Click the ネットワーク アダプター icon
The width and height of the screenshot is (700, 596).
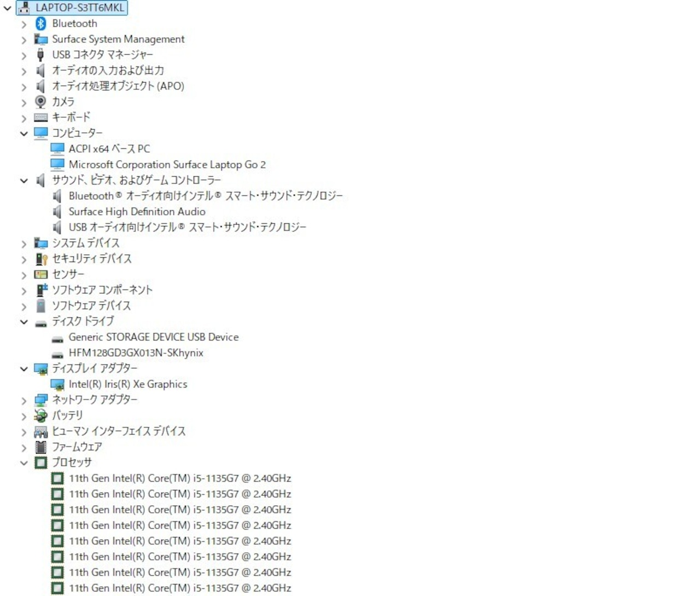coord(40,400)
